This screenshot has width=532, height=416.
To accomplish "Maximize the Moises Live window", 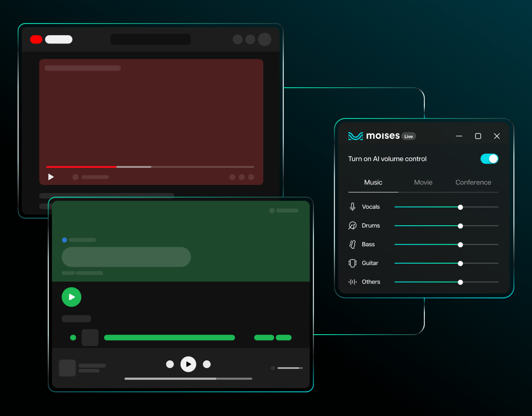I will coord(478,136).
